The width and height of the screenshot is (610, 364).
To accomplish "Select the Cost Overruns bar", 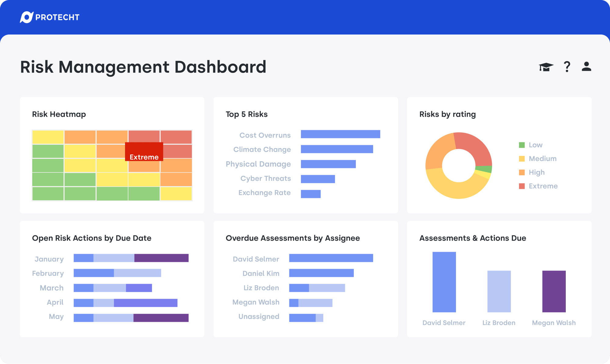I will [x=340, y=134].
